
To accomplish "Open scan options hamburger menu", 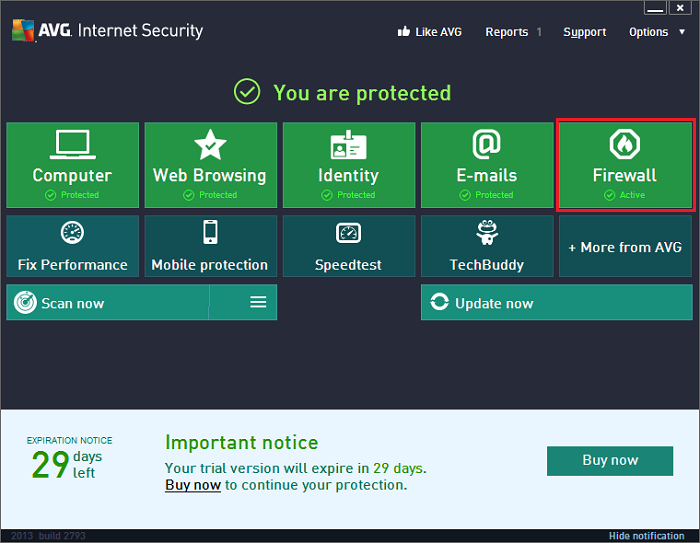I will point(258,302).
